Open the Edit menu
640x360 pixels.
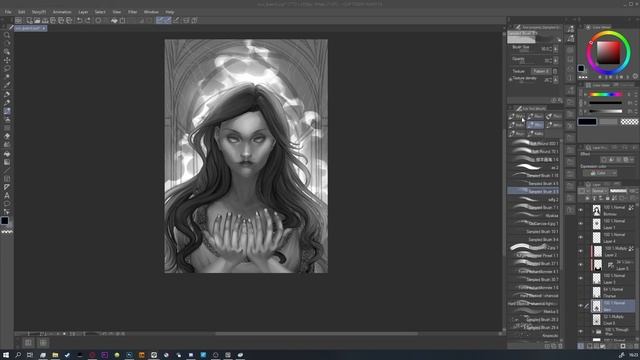click(x=22, y=12)
